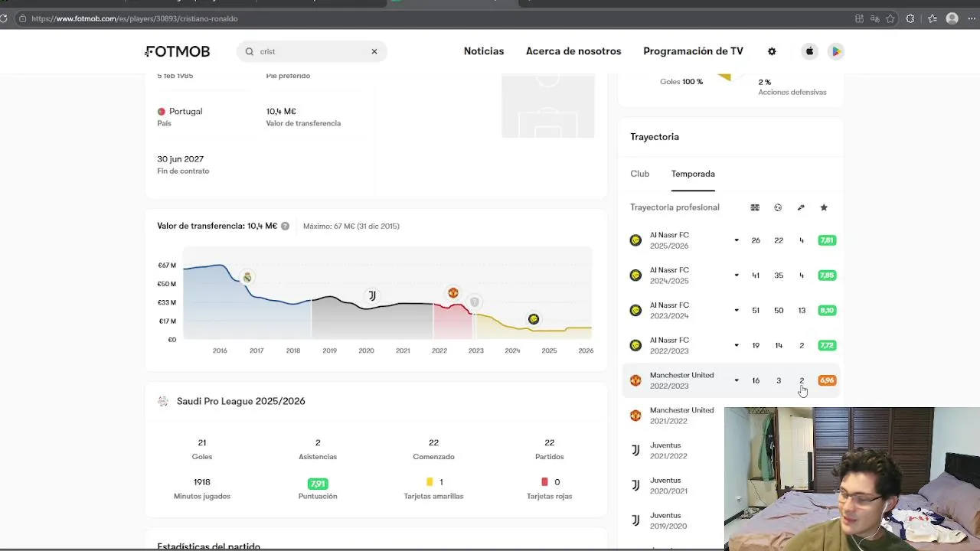Clear the search field with X

click(x=374, y=51)
